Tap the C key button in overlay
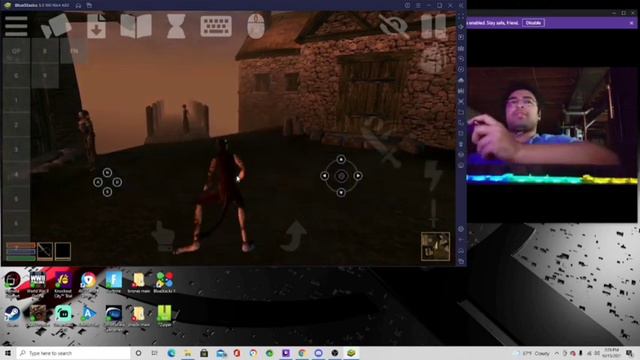Screen dimensions: 640x360 (16, 76)
